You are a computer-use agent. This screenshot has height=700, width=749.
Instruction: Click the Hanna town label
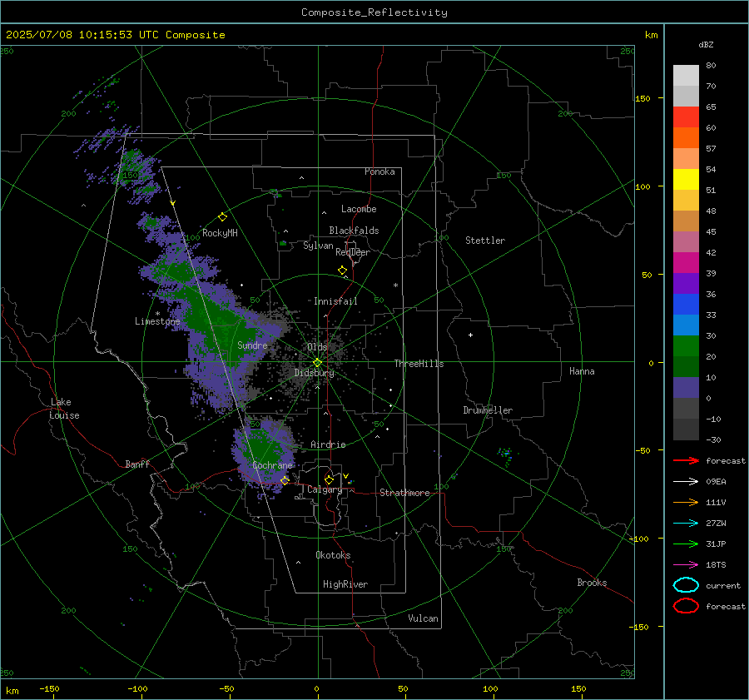[x=582, y=371]
